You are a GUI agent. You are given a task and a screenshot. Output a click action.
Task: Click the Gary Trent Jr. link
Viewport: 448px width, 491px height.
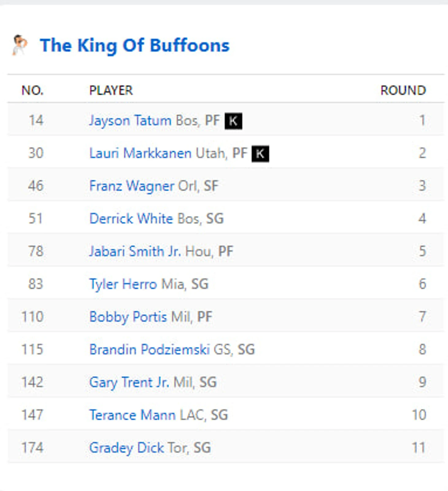[x=129, y=382]
